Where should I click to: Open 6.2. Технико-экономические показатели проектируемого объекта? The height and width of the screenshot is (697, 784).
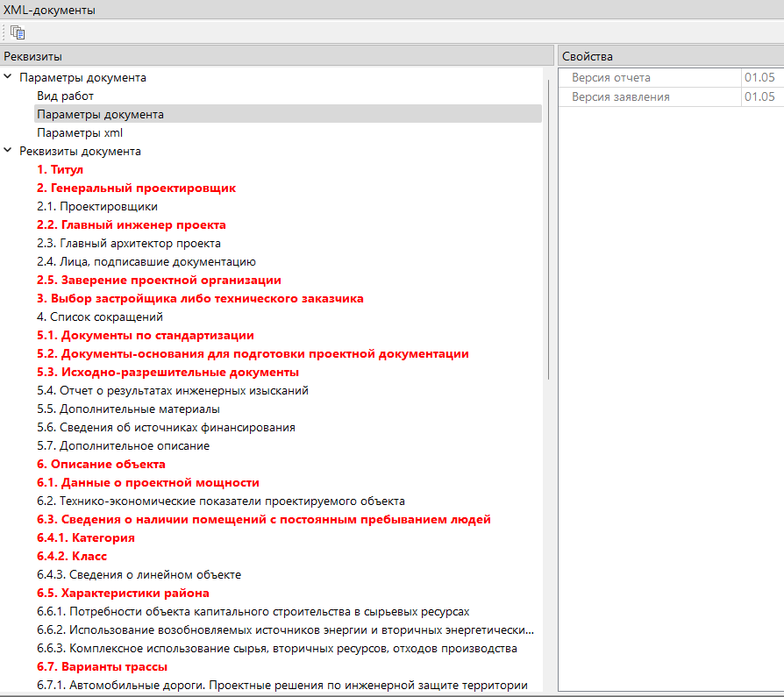click(221, 501)
